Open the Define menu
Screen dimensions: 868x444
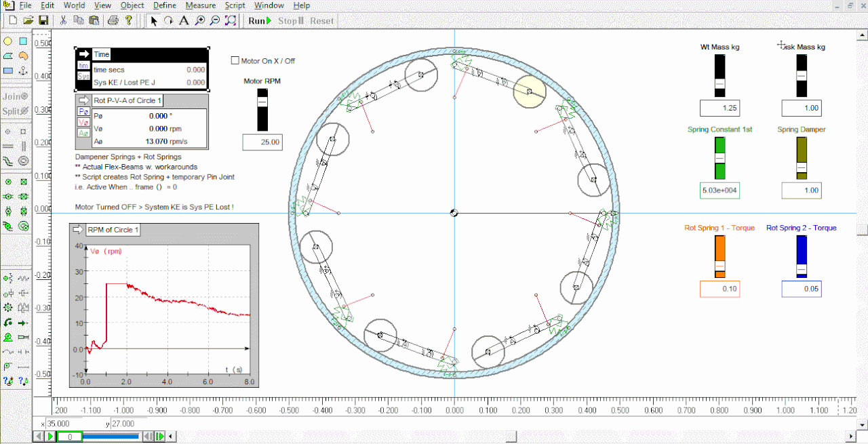(x=165, y=5)
